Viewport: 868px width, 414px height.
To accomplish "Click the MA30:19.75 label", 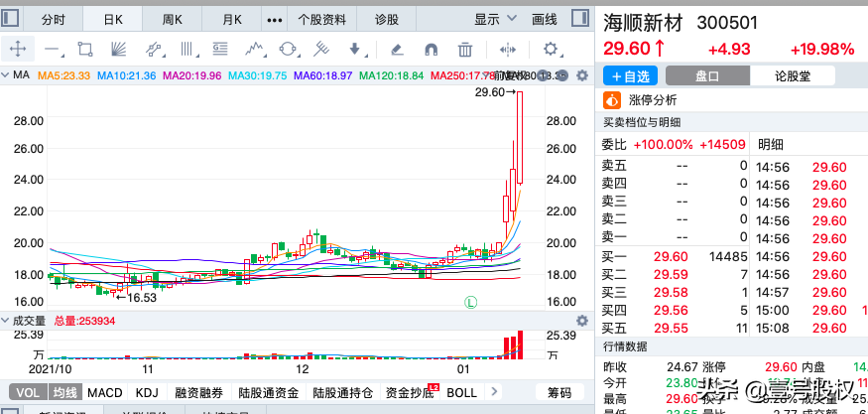I will point(258,75).
